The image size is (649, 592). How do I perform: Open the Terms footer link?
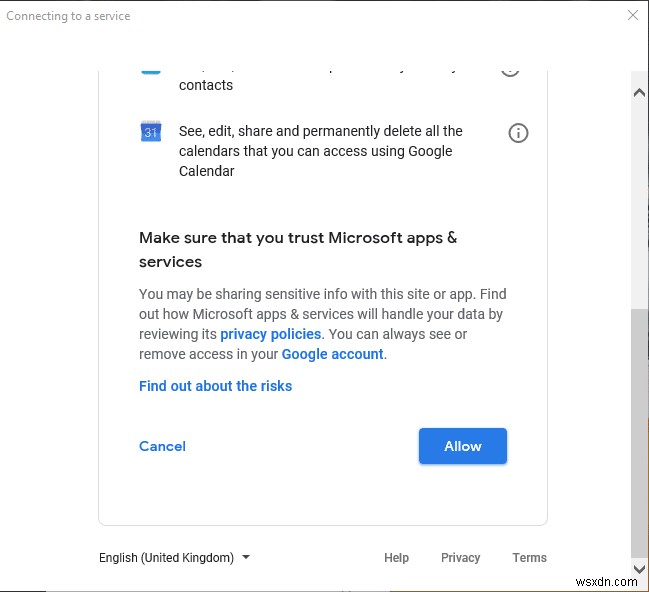point(529,557)
